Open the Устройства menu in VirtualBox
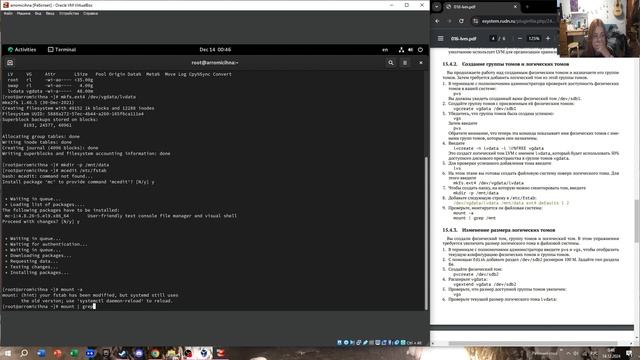The width and height of the screenshot is (640, 360). (x=69, y=13)
